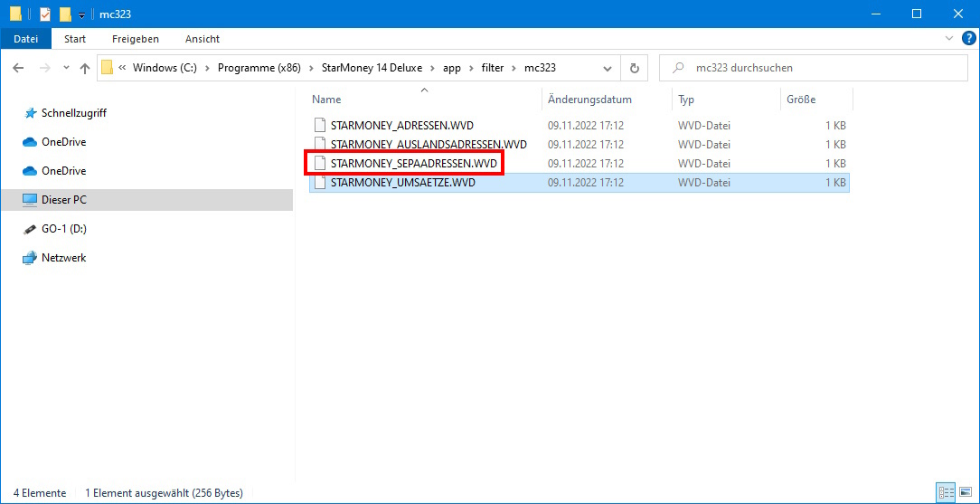Image resolution: width=980 pixels, height=504 pixels.
Task: Click the STARMONEY_UMSAETZE.WVD file icon
Action: click(x=320, y=183)
